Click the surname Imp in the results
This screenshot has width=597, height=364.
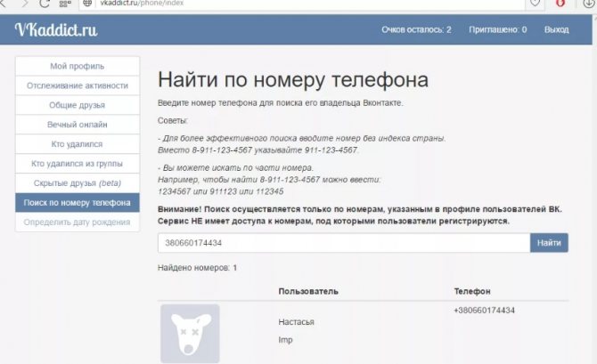tap(285, 340)
